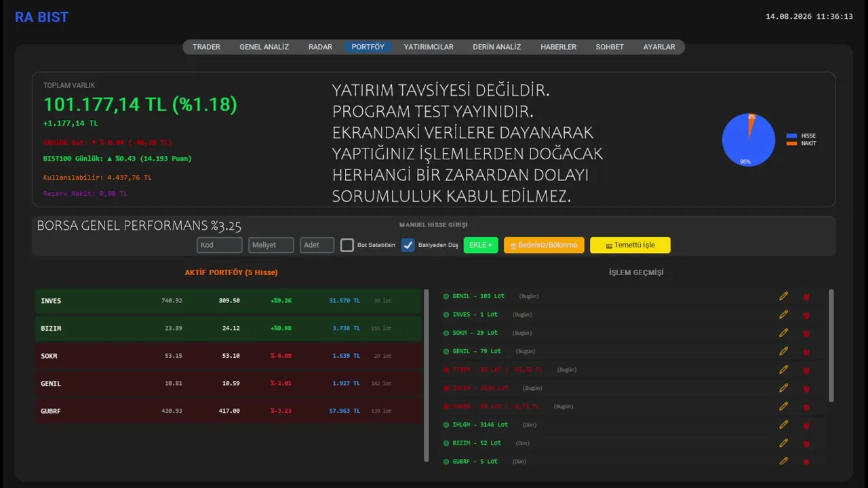868x488 pixels.
Task: Click the Bedelsiz/Bölünme button
Action: coord(544,245)
